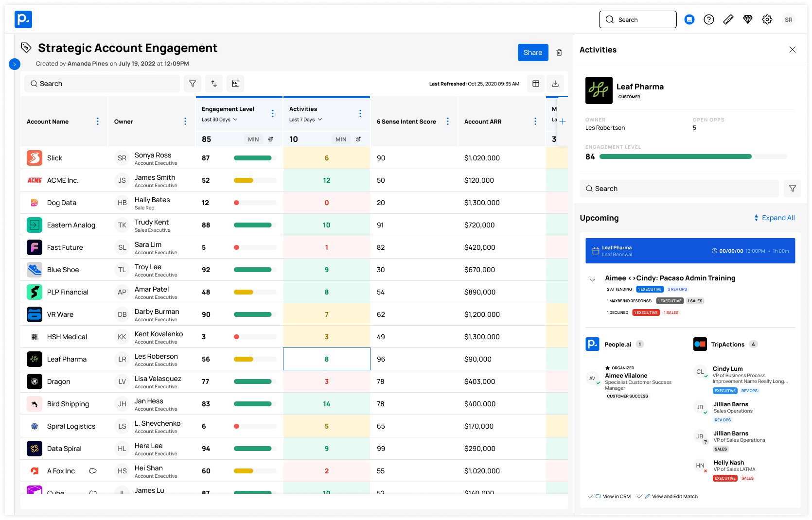Open the ruler tool icon in header
The width and height of the screenshot is (812, 520).
pyautogui.click(x=728, y=19)
